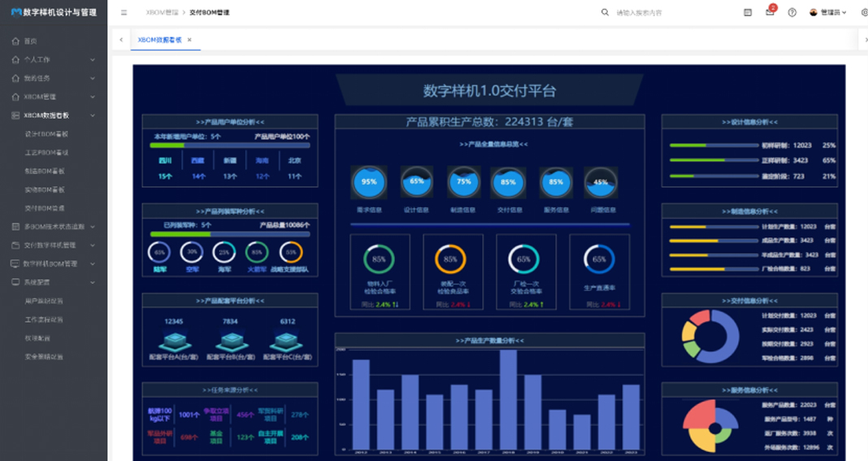Click the help question mark icon
The height and width of the screenshot is (461, 868).
[x=792, y=13]
